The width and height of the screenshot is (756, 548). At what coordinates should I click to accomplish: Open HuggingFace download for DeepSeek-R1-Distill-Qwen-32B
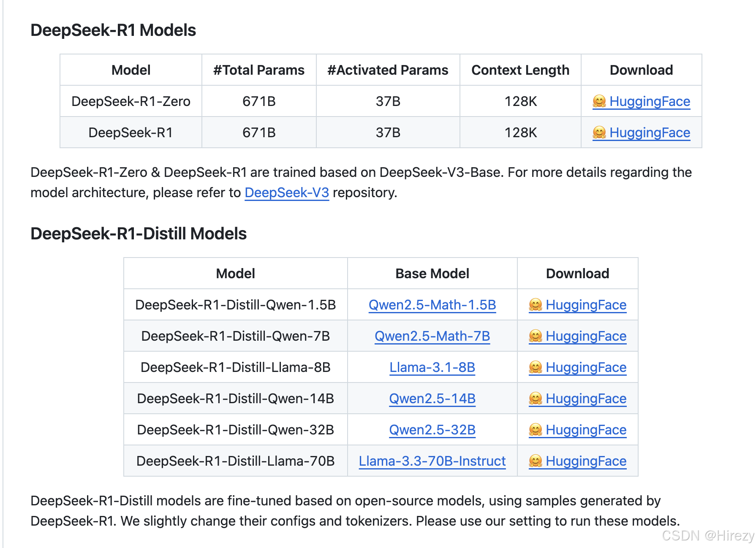coord(577,430)
